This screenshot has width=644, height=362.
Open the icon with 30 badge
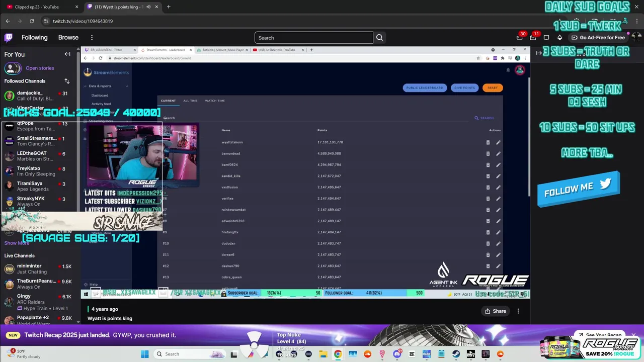(x=520, y=38)
